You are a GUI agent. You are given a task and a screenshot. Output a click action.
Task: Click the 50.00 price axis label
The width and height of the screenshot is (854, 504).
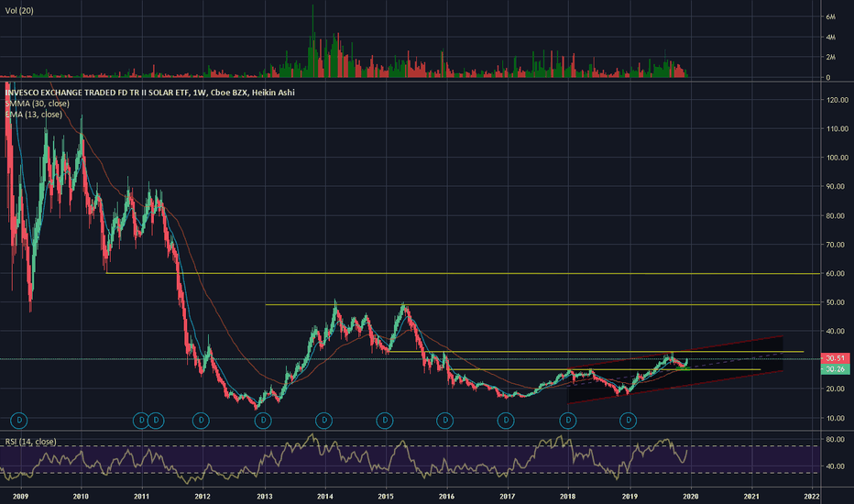838,302
